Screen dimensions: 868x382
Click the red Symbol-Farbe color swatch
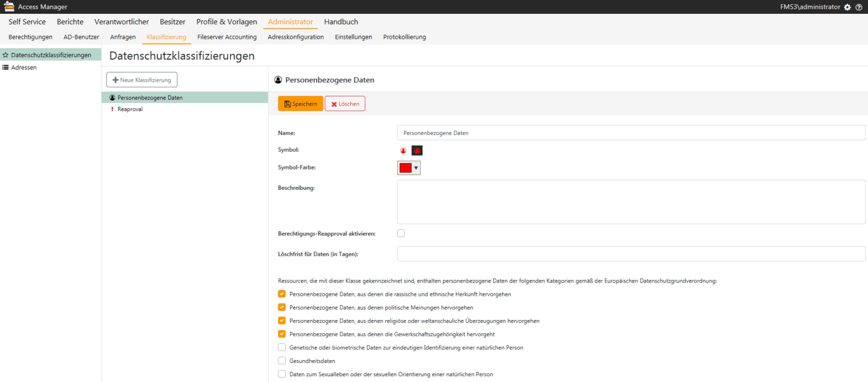tap(405, 168)
